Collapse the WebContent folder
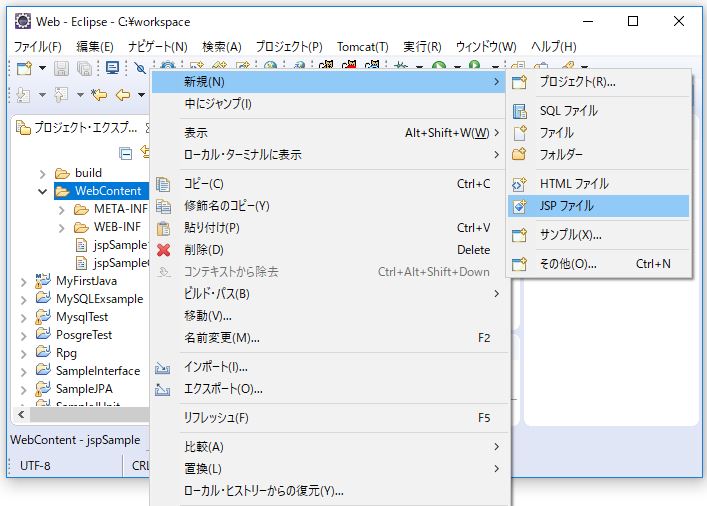This screenshot has height=506, width=707. [x=42, y=192]
